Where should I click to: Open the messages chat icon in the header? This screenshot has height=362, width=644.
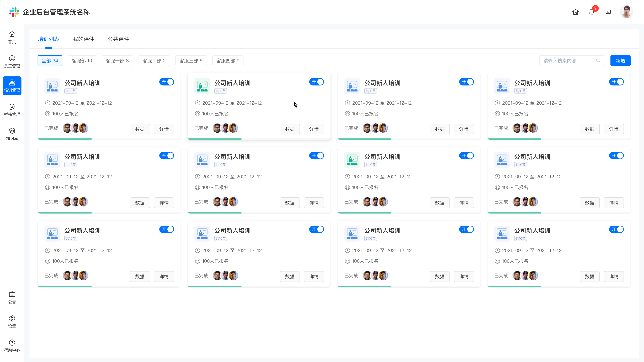[607, 12]
